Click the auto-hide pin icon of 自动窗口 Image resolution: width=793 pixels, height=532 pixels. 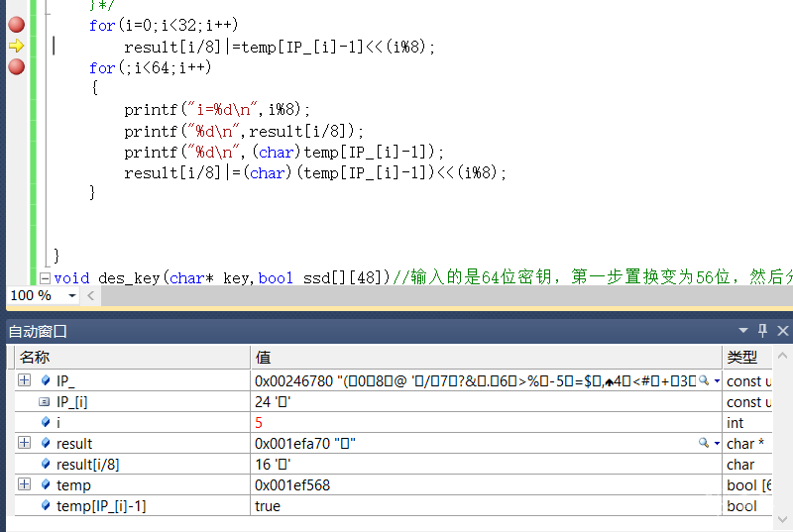click(763, 331)
